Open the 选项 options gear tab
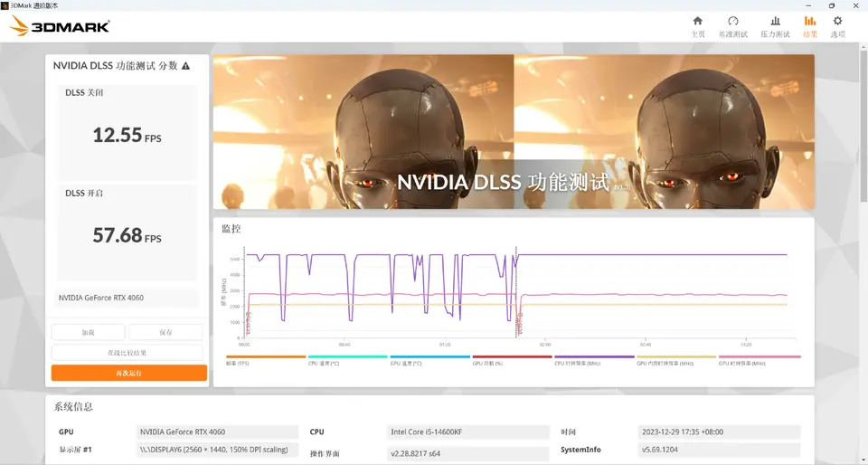Viewport: 868px width, 465px height. tap(837, 26)
